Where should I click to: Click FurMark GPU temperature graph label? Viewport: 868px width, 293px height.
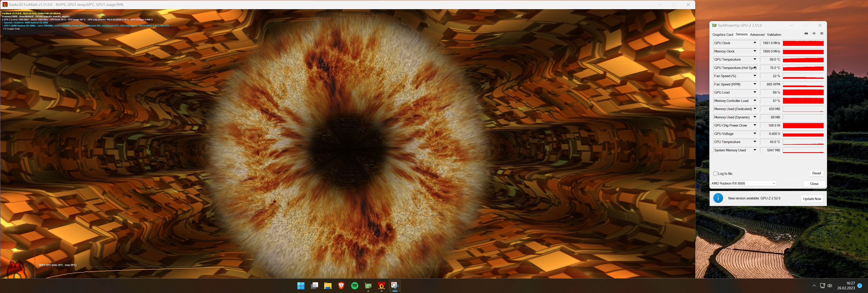pos(58,265)
